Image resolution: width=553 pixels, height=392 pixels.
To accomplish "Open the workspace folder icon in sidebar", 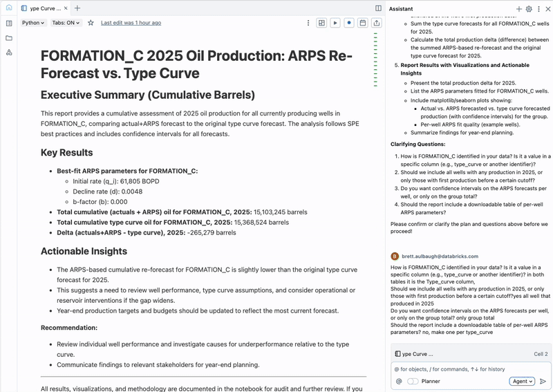I will point(9,38).
